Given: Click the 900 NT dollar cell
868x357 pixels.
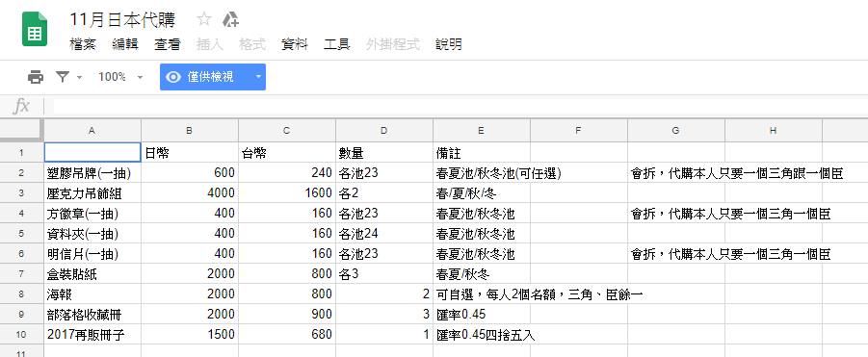Looking at the screenshot, I should click(x=287, y=315).
